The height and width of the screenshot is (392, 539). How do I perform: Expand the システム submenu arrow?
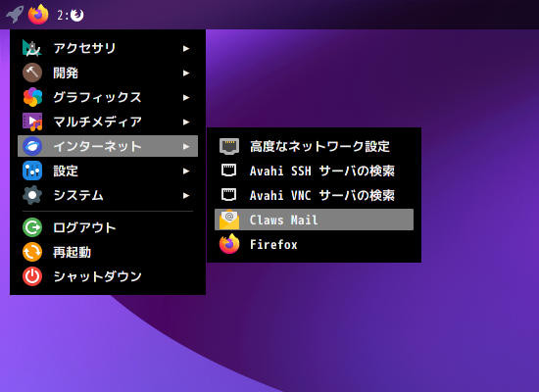(x=186, y=196)
